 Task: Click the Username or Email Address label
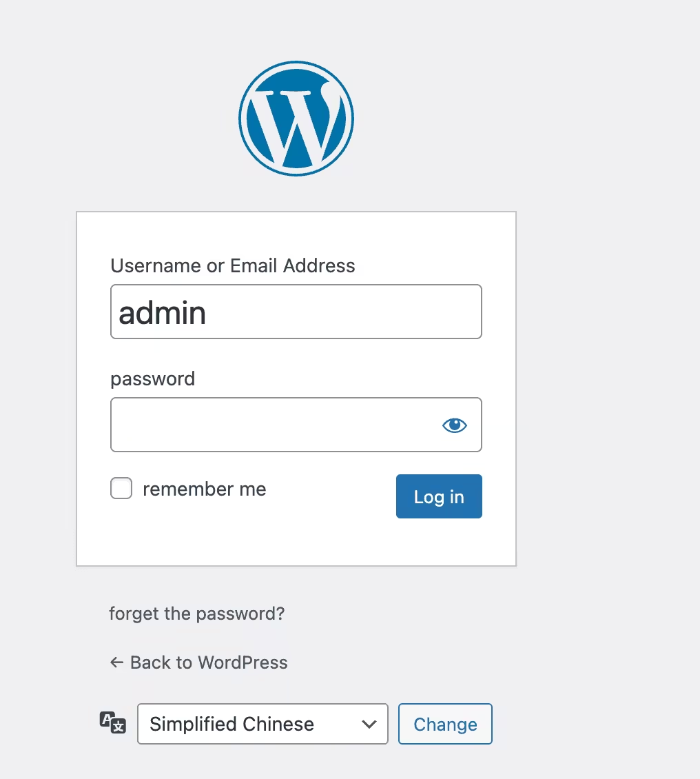pos(233,266)
